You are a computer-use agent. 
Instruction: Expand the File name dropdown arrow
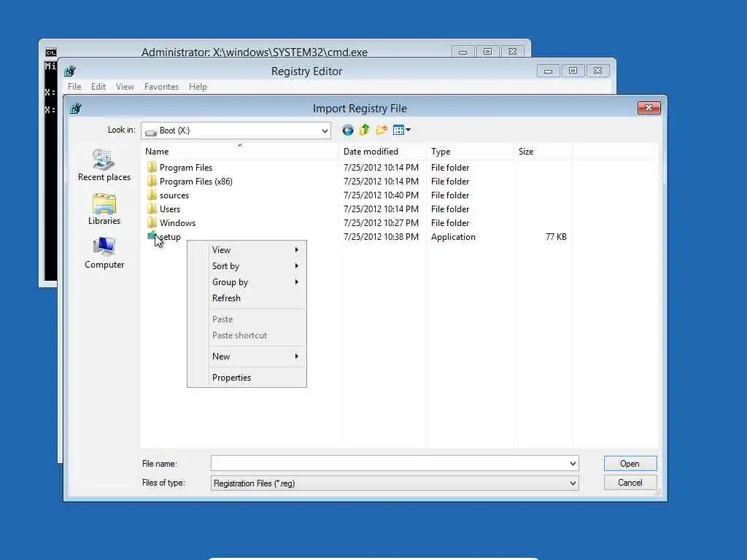coord(573,463)
